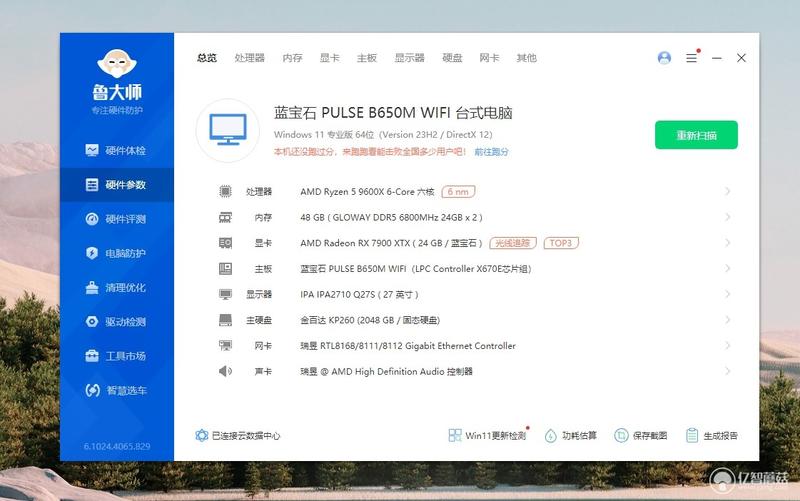Click 保存截图 to save screenshot

(641, 435)
